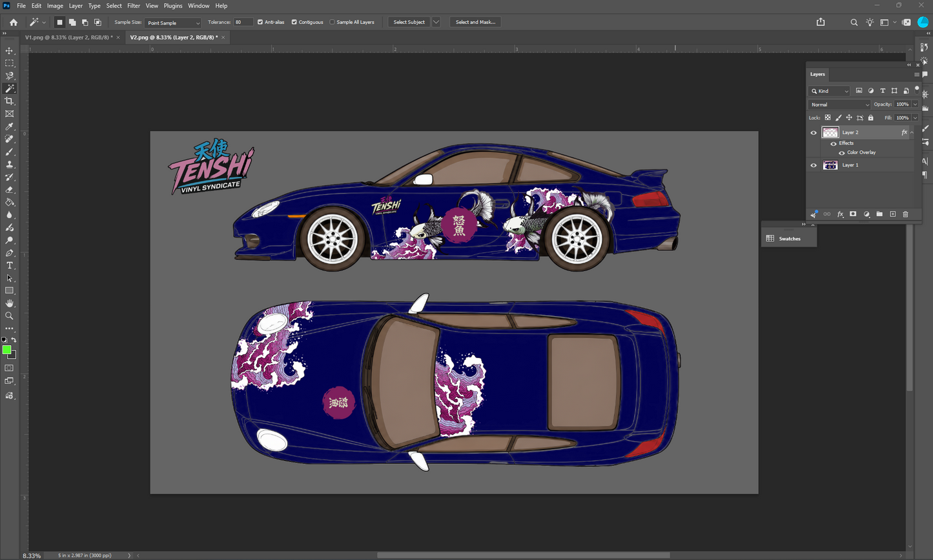Close the V1.png tab

118,37
